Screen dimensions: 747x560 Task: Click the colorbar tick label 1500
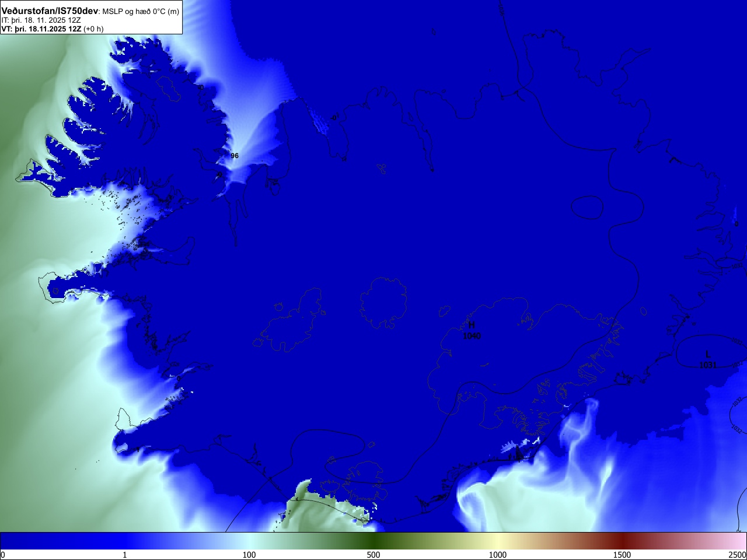click(x=622, y=555)
